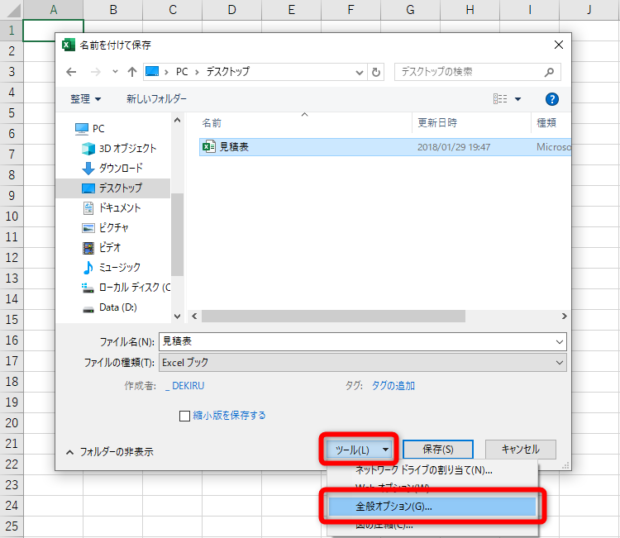Go back using the back arrow

[x=71, y=72]
